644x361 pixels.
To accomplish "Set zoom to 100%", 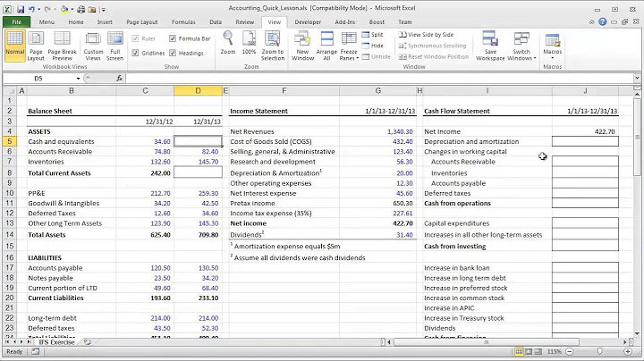I will pos(249,43).
